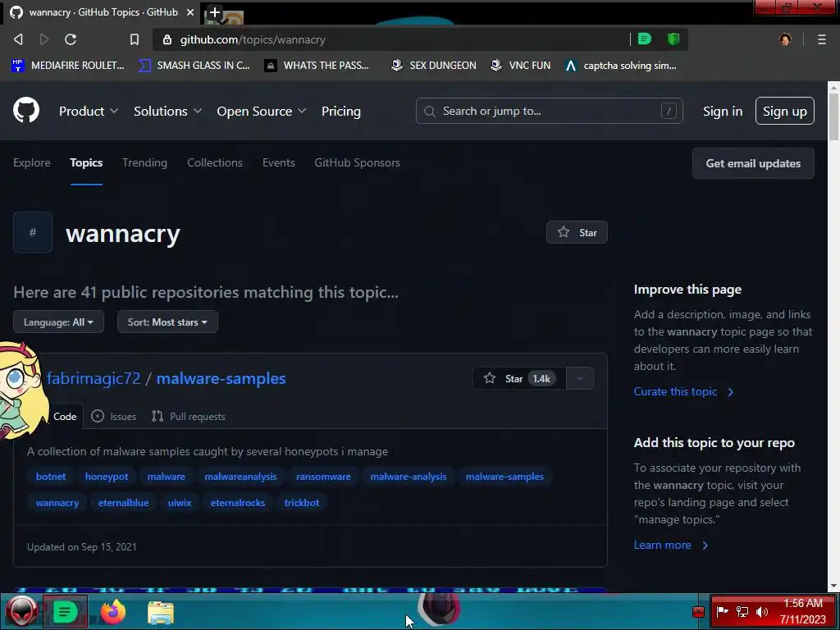This screenshot has height=630, width=840.
Task: Click the hash topic icon beside wannacry
Action: 33,232
